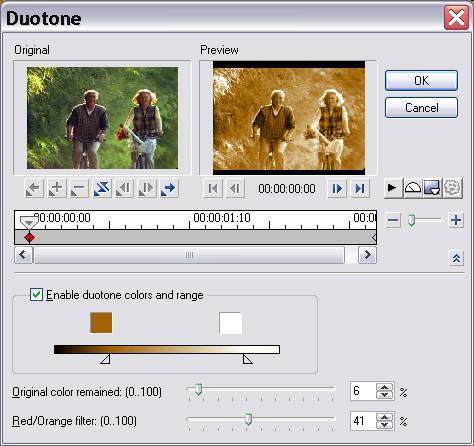The image size is (474, 446).
Task: Jump to the start frame
Action: coord(213,189)
